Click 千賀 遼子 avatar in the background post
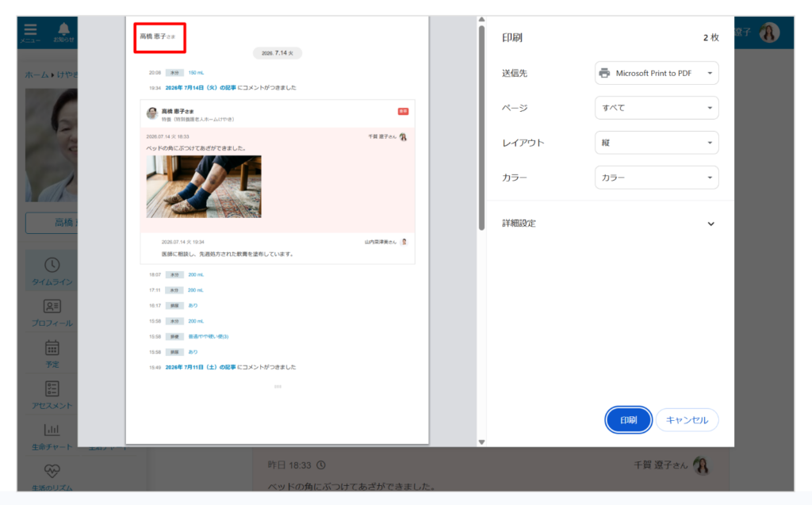This screenshot has height=505, width=812. click(702, 465)
